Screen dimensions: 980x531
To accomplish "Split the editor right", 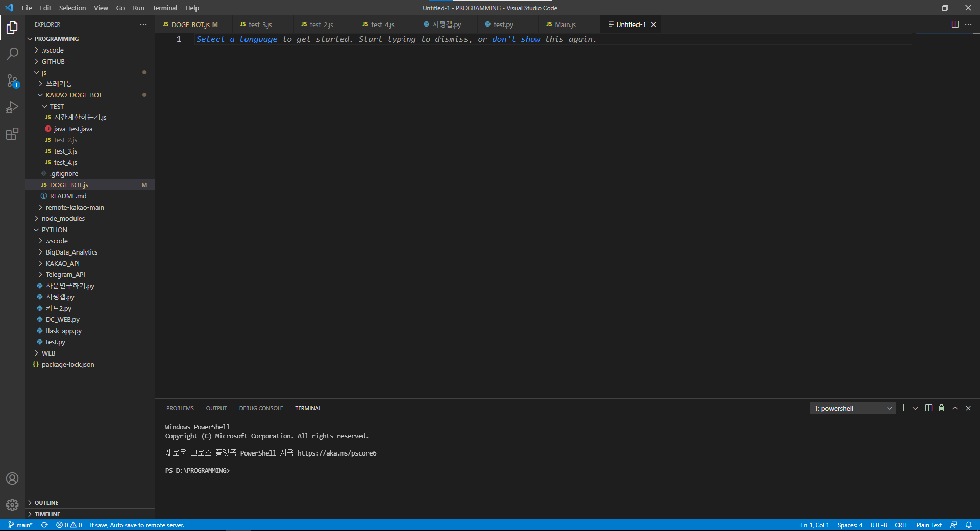I will coord(955,24).
